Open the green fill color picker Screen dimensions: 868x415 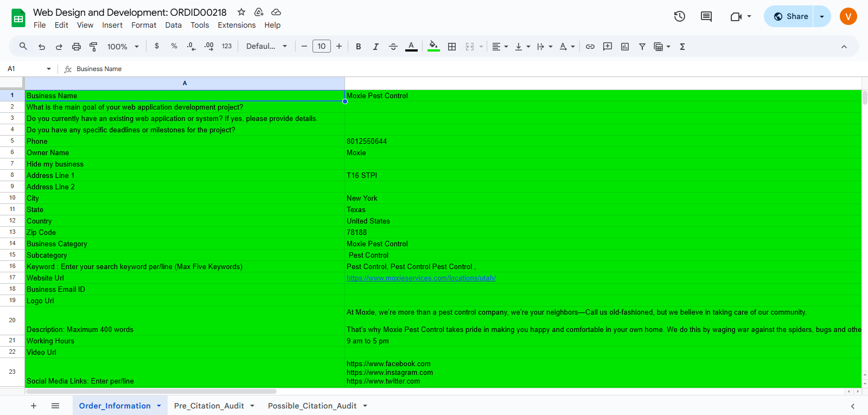click(433, 47)
